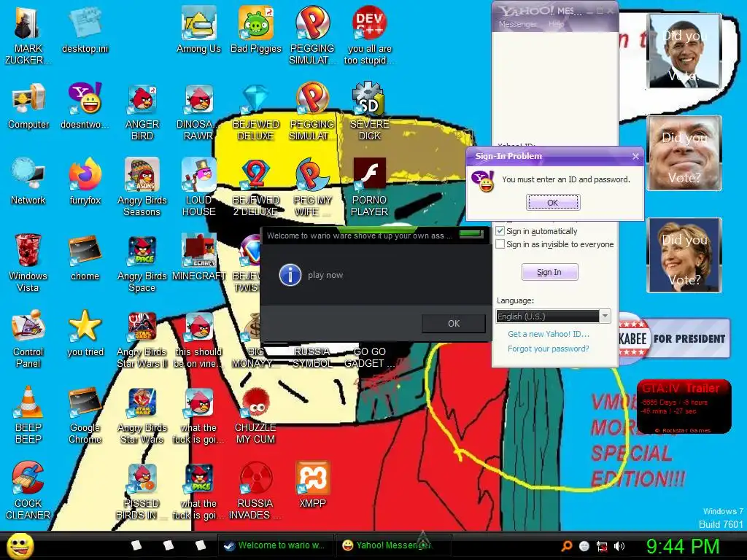Viewport: 747px width, 560px height.
Task: Click the Sign In button
Action: pos(549,272)
